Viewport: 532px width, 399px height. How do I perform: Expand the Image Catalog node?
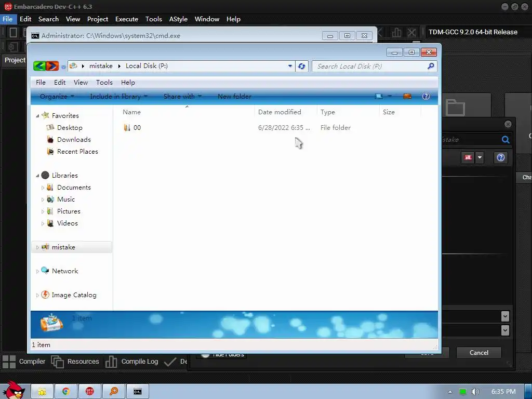point(37,295)
